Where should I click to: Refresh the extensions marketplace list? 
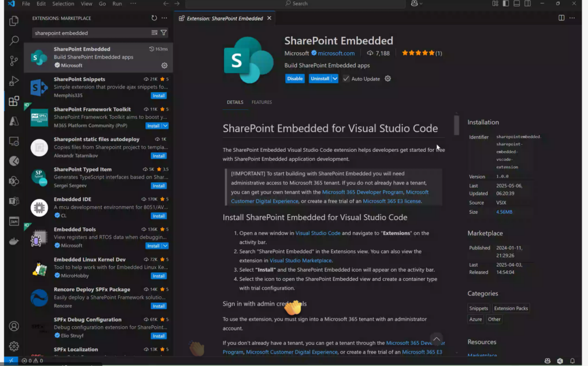(x=154, y=18)
